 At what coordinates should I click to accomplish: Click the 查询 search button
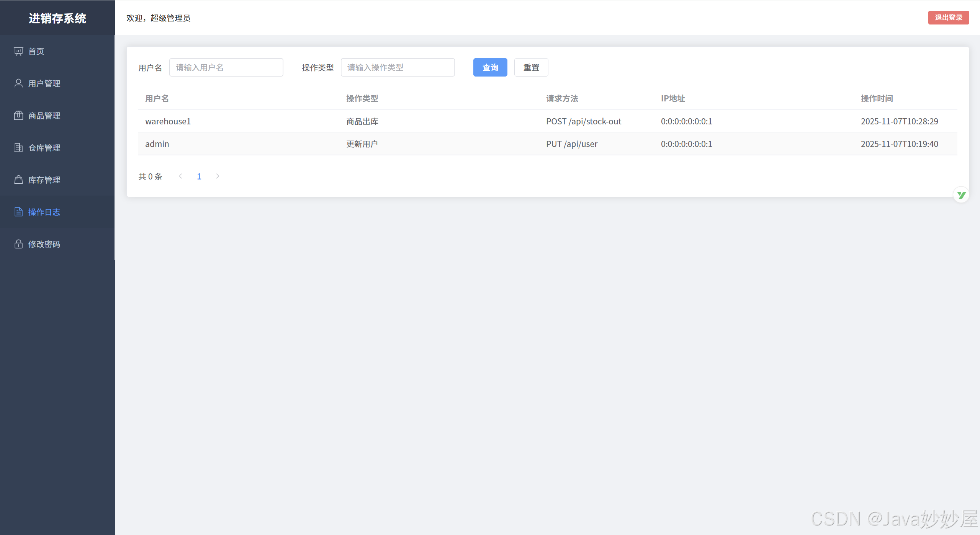(490, 67)
